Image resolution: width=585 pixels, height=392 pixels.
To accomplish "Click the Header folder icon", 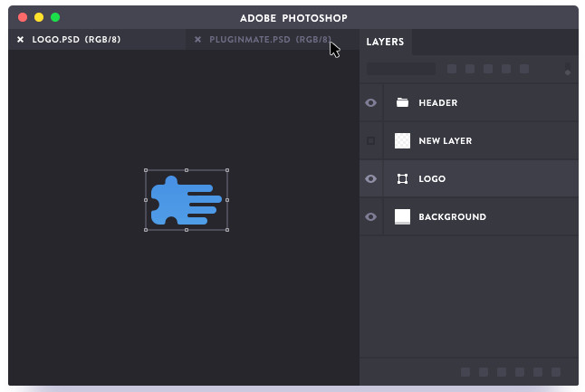I will 402,102.
